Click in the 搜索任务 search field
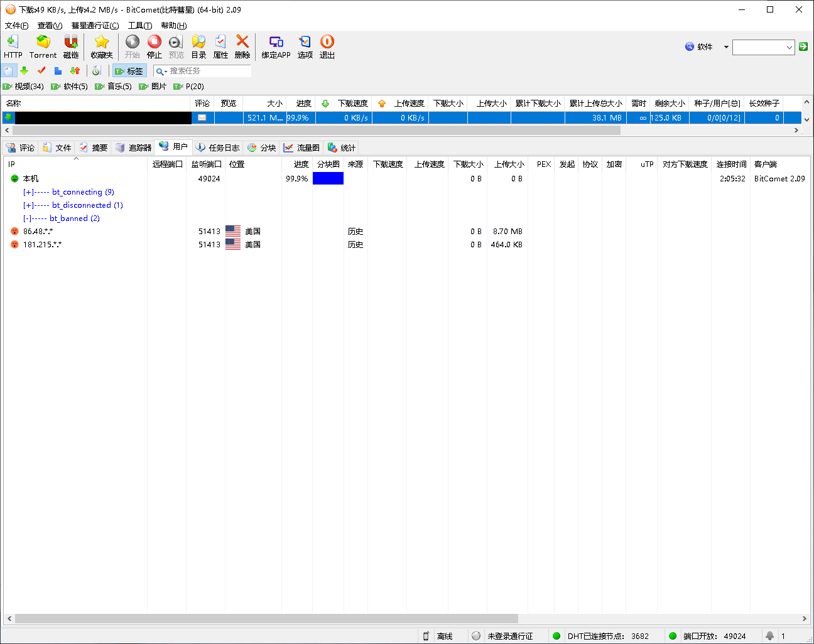814x644 pixels. [207, 71]
